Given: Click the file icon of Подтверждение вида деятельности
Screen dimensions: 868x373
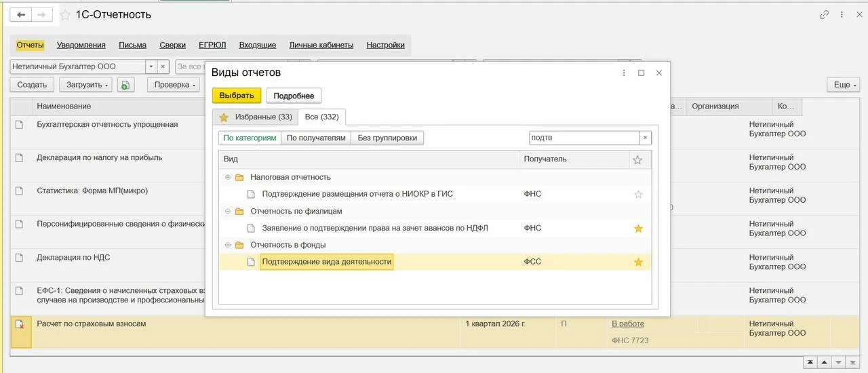Looking at the screenshot, I should pos(251,262).
